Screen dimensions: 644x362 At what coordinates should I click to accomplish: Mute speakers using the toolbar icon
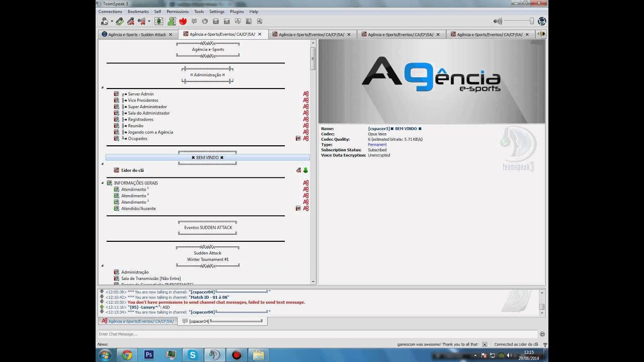tap(141, 21)
